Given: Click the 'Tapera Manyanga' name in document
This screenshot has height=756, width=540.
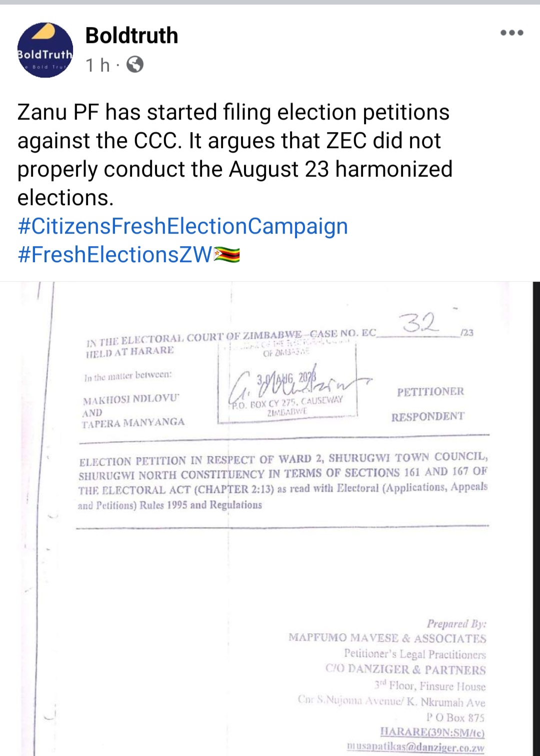Looking at the screenshot, I should [133, 423].
